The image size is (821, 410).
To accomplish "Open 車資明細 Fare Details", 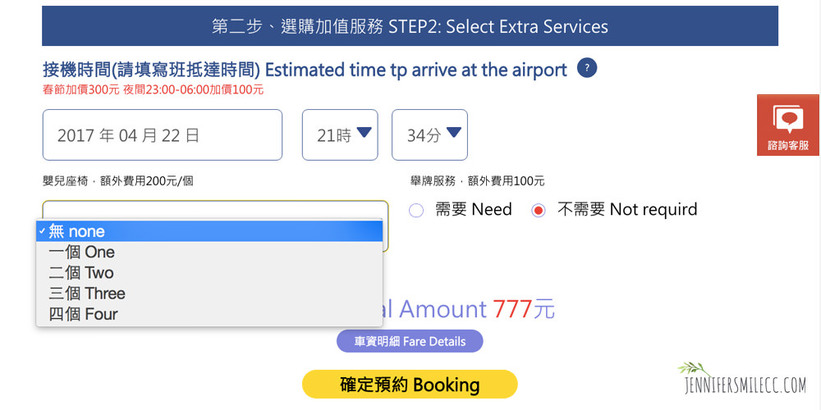I will coord(409,341).
